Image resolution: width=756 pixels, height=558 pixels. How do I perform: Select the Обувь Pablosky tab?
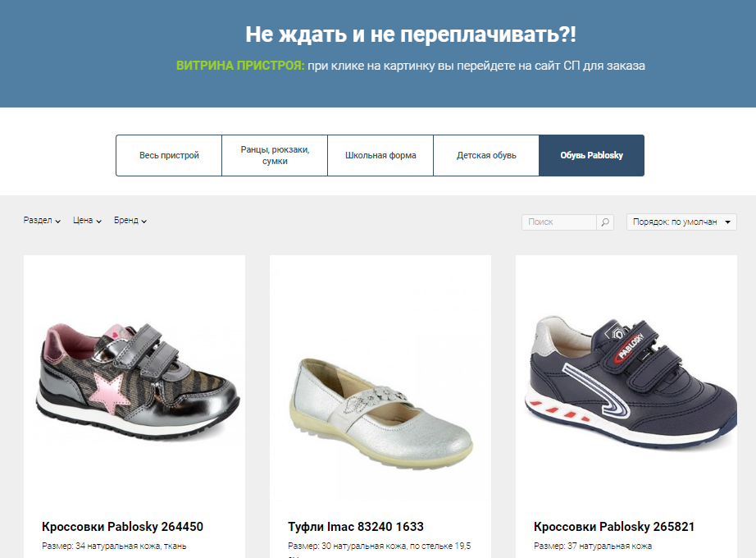tap(591, 155)
